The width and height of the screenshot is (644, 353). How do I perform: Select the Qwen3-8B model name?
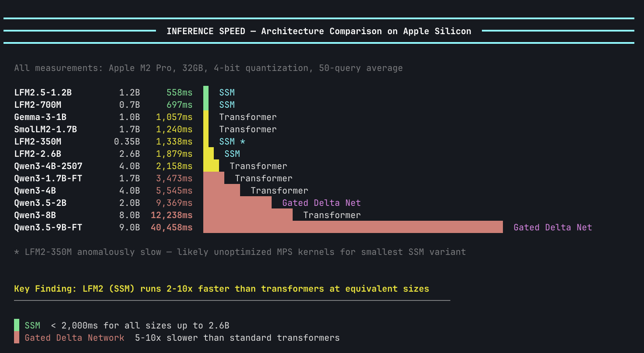[35, 215]
